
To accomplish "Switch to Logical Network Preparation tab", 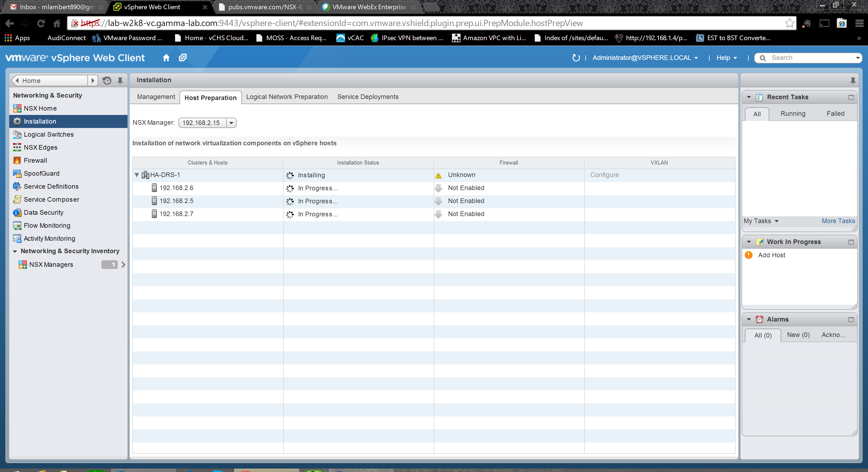I will click(287, 97).
